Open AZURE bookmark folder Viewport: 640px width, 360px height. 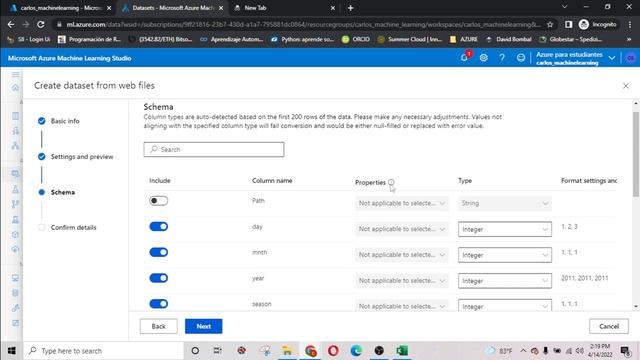click(464, 39)
